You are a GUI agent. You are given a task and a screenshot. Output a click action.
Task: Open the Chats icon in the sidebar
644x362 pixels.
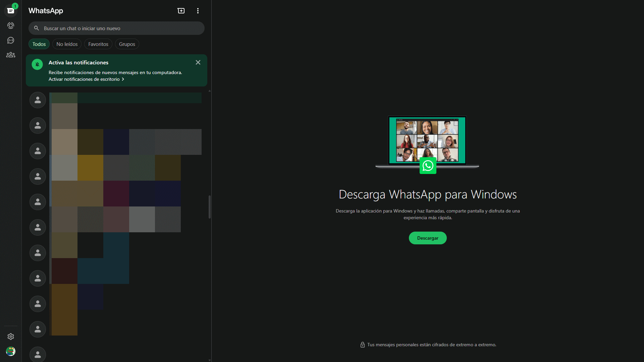(x=11, y=11)
